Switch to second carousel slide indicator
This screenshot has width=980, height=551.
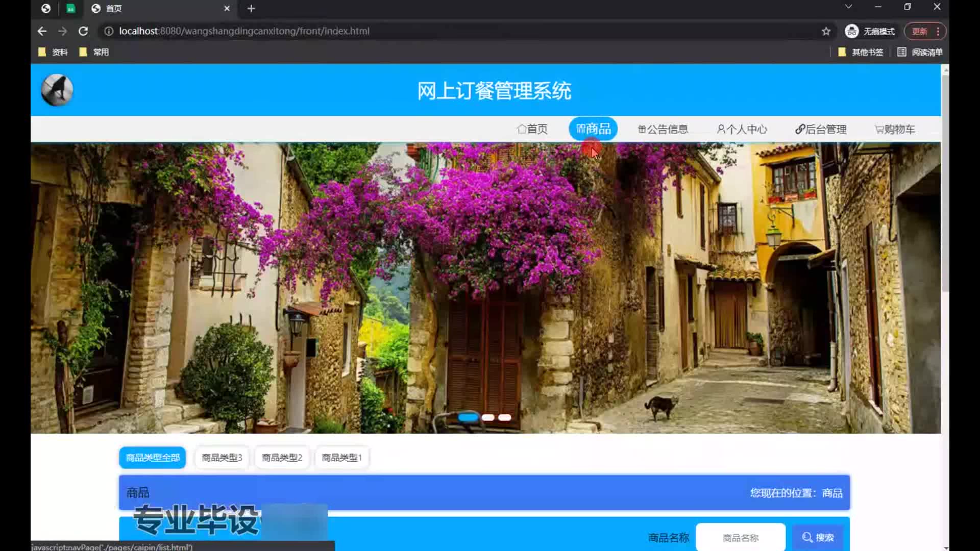pos(488,417)
